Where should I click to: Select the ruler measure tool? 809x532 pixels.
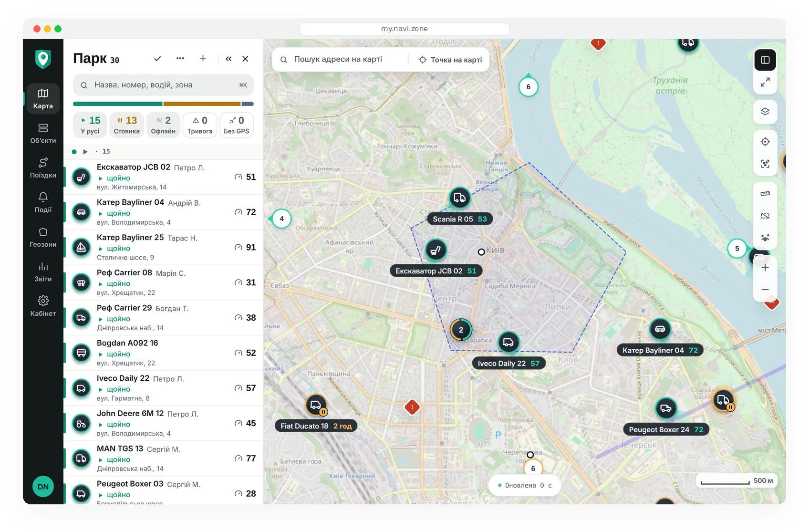point(765,194)
